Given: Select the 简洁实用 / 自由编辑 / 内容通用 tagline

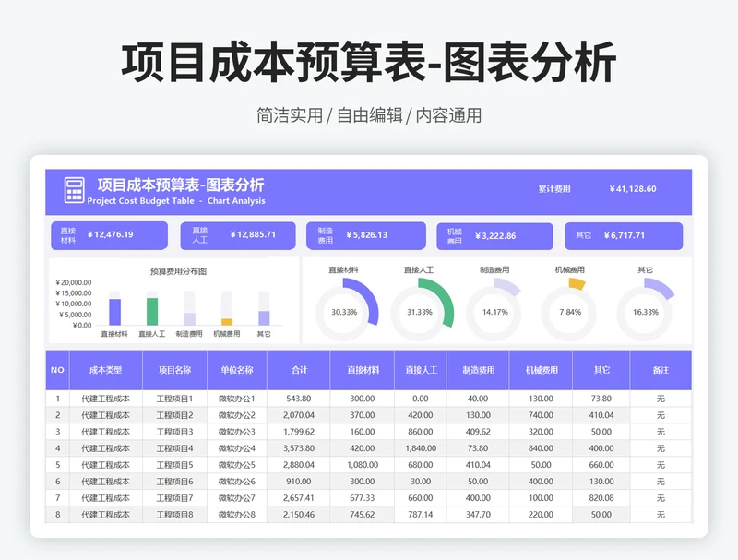Looking at the screenshot, I should [x=369, y=115].
